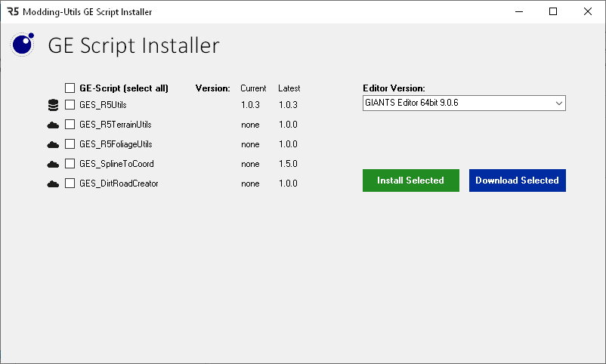Check the GES_R5TerrainUtils script box
The width and height of the screenshot is (606, 364).
[x=70, y=125]
